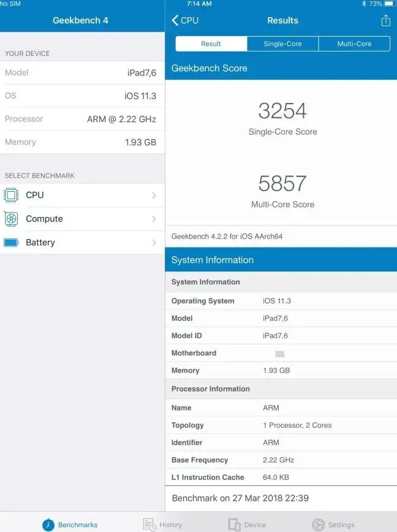
Task: Tap the Device label in bottom bar
Action: pos(255,525)
